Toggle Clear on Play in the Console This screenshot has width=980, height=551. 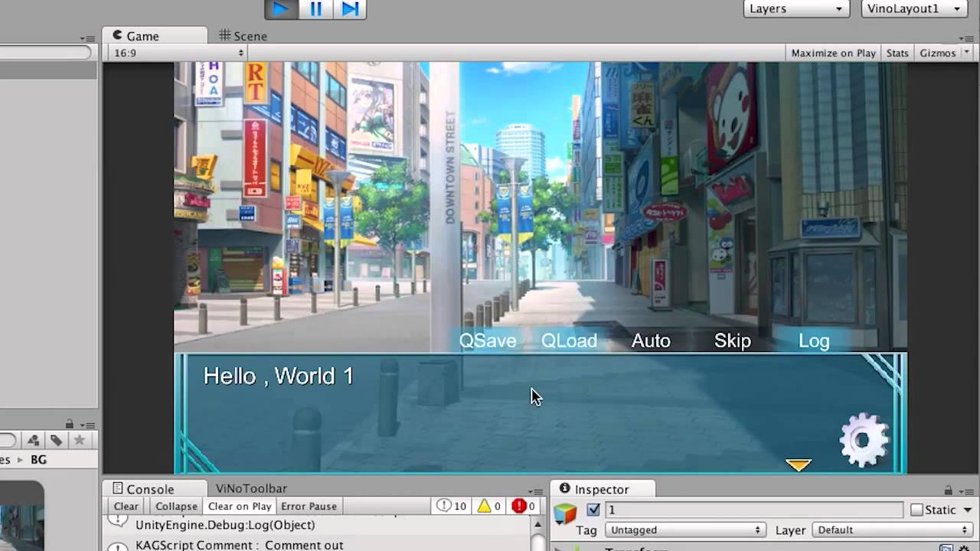239,506
